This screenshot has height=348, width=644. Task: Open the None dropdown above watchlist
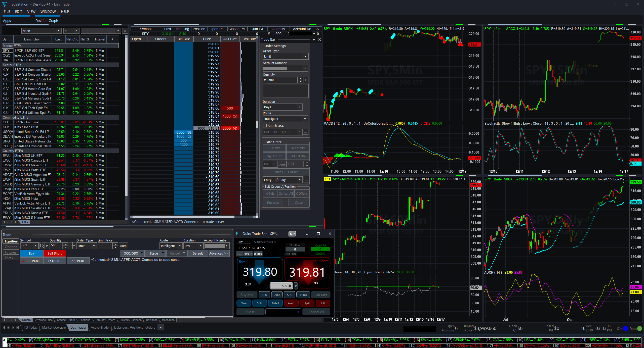point(41,31)
